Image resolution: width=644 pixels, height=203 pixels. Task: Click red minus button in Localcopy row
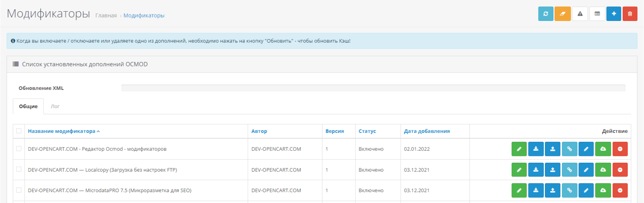tap(620, 170)
